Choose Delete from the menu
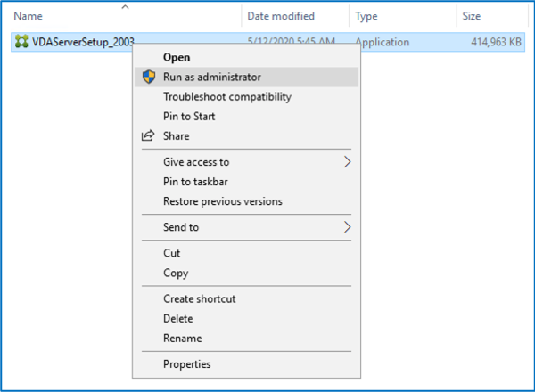Viewport: 535px width, 392px height. coord(178,319)
